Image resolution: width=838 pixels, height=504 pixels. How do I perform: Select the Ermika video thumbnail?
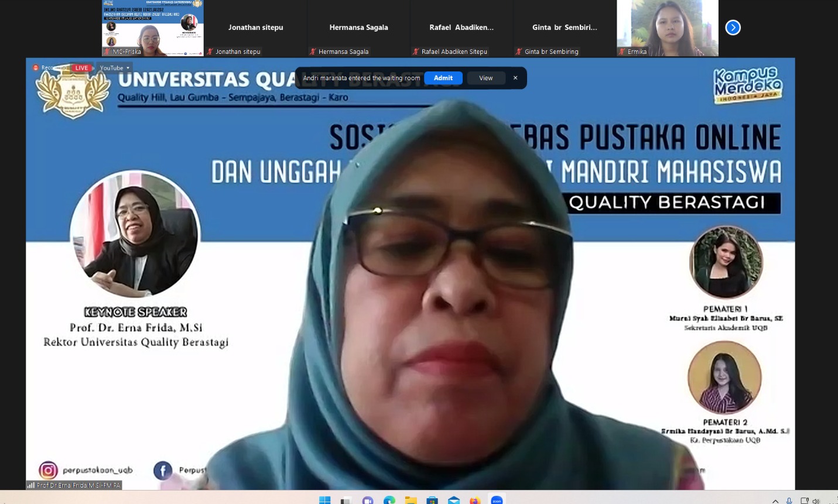(668, 28)
